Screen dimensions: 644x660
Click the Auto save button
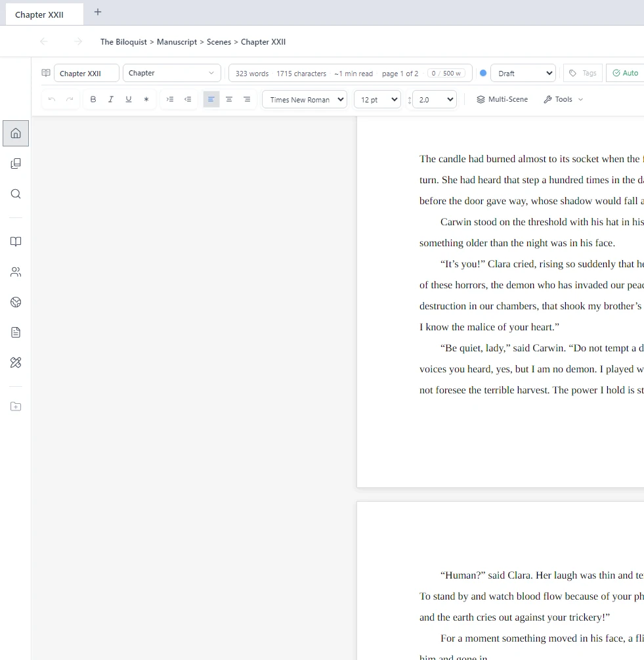pyautogui.click(x=626, y=73)
